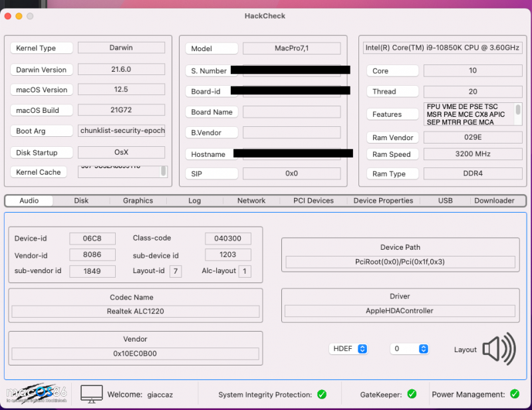Click the Ram Speed value 3200 MHz
This screenshot has width=532, height=410.
click(473, 154)
